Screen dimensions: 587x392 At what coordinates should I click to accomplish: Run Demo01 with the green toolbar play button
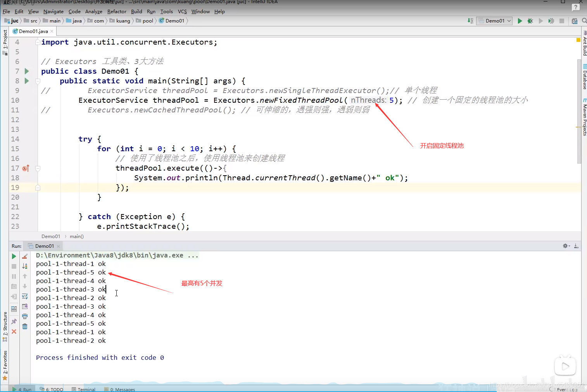click(520, 21)
